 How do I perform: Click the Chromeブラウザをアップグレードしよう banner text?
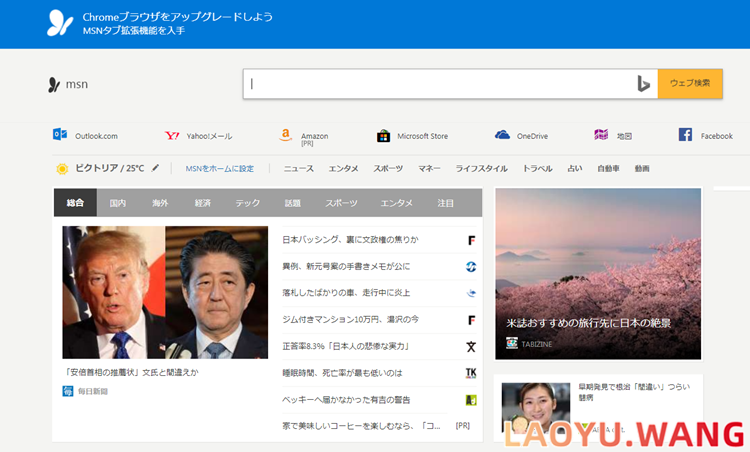(177, 17)
